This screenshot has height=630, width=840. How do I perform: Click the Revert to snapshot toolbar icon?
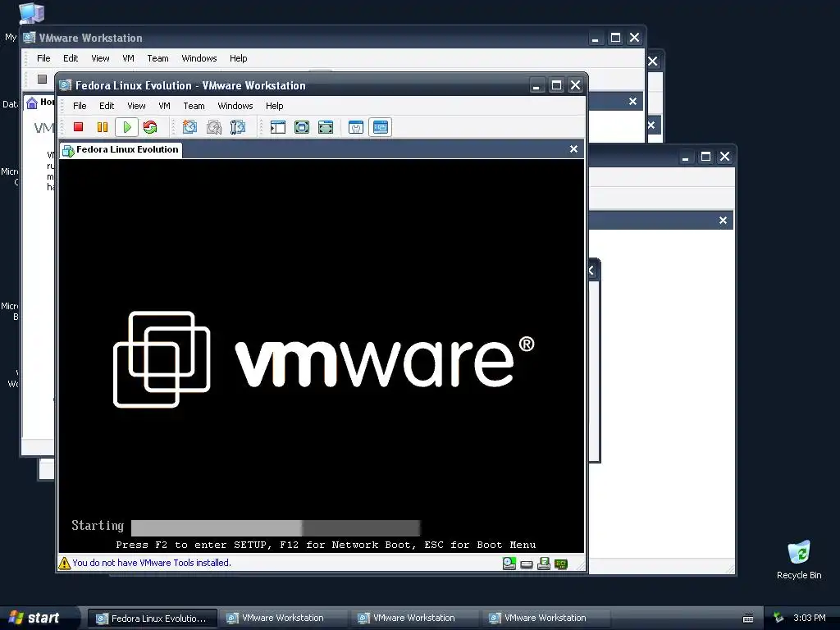pyautogui.click(x=214, y=127)
